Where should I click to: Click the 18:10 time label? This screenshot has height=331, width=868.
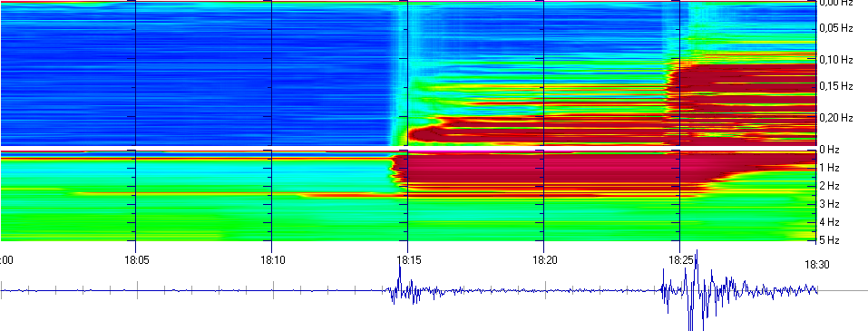(271, 259)
